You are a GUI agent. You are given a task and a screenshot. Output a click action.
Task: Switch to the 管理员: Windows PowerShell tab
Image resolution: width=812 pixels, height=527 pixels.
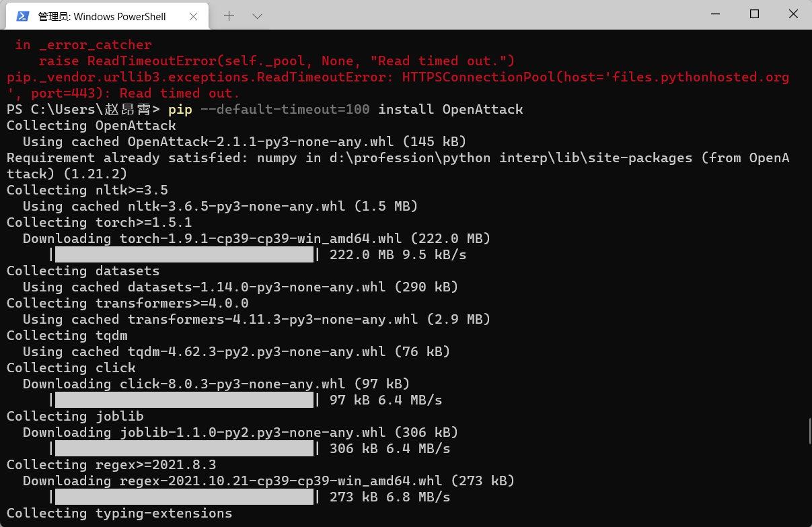101,15
